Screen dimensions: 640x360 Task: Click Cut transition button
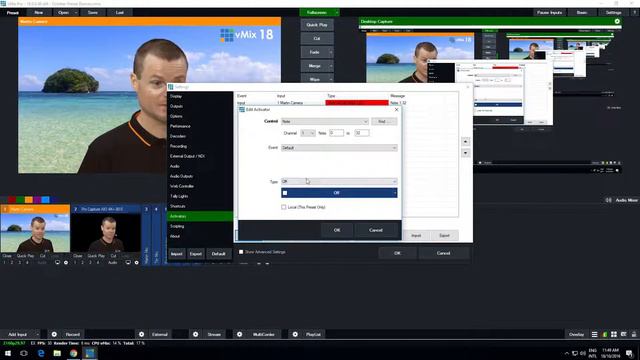(317, 38)
